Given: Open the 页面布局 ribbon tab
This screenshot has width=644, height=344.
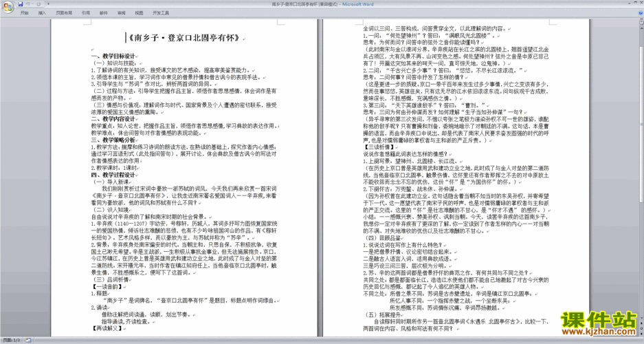Looking at the screenshot, I should tap(64, 13).
